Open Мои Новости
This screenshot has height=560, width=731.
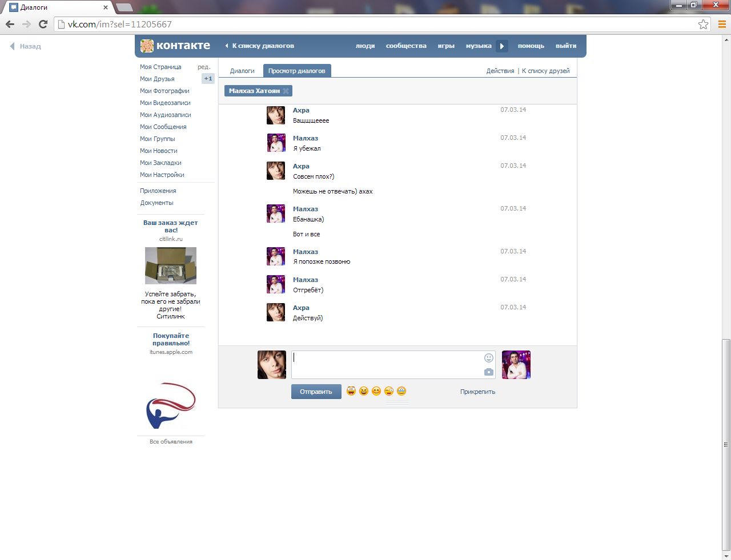pos(159,151)
